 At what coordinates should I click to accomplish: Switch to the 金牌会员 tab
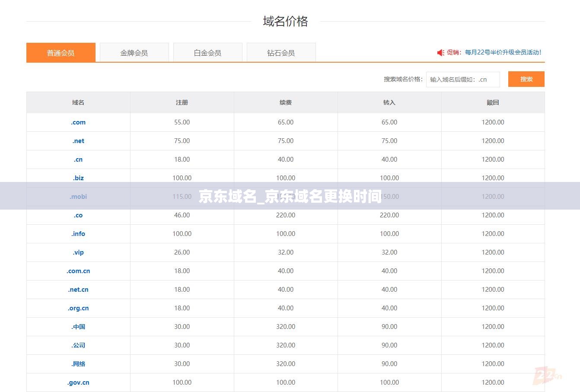click(x=134, y=53)
